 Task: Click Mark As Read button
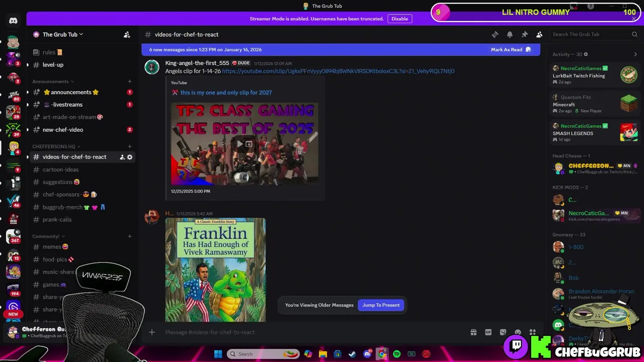511,49
